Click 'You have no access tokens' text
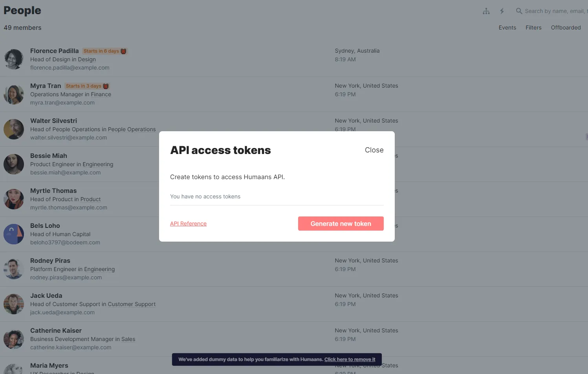This screenshot has height=374, width=588. point(205,196)
